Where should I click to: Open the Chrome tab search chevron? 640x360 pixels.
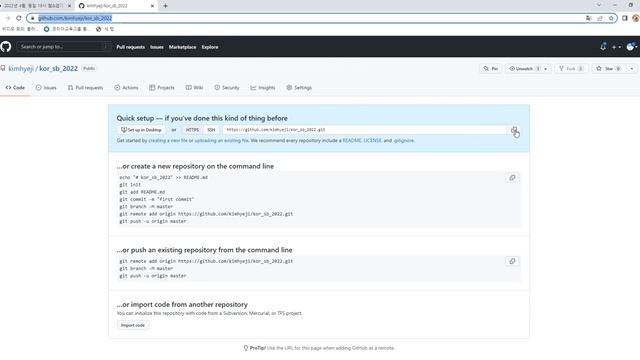point(599,5)
